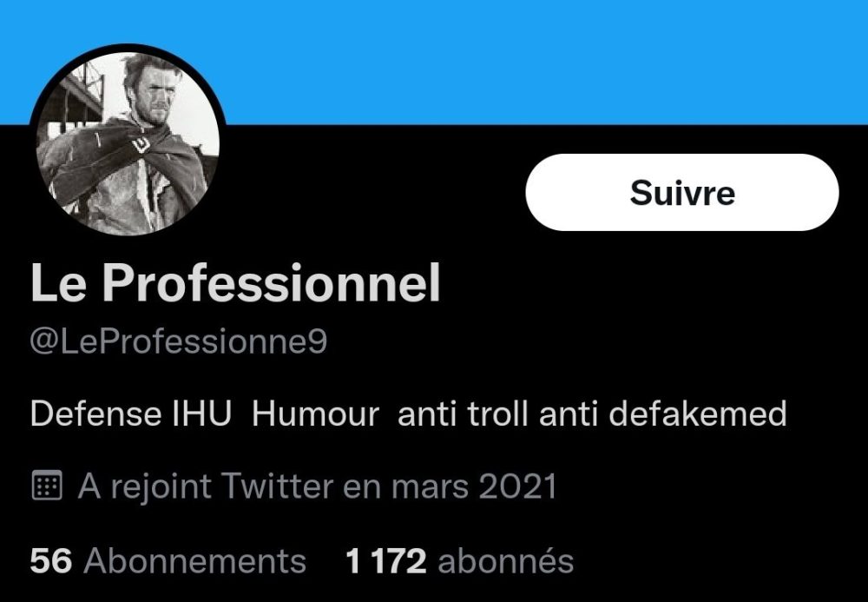Click the number 56 following count

tap(51, 560)
